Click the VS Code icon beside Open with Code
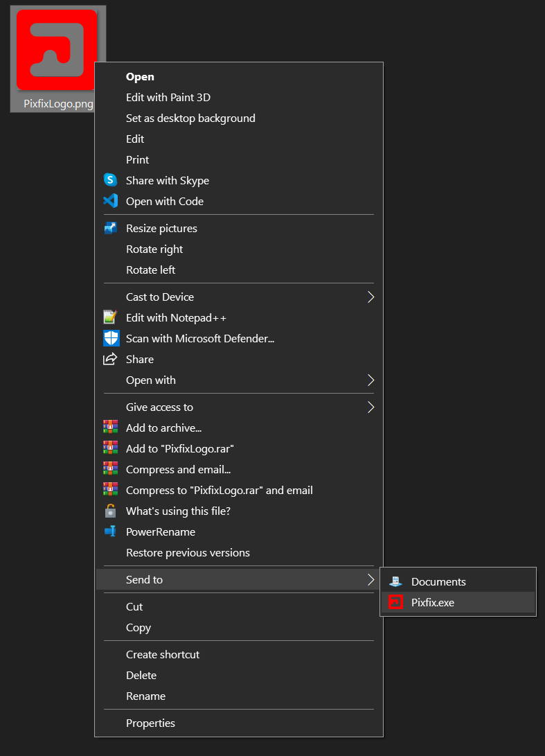This screenshot has height=756, width=545. (x=110, y=201)
